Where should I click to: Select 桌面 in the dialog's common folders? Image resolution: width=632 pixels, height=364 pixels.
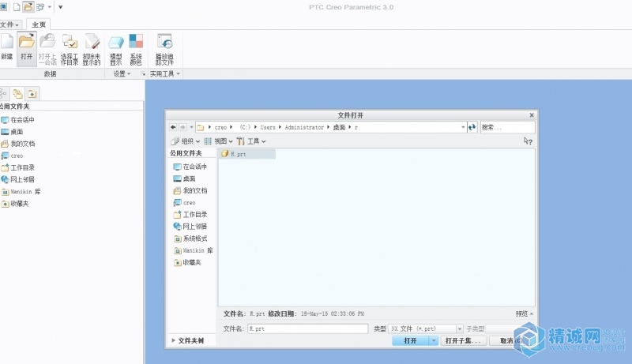click(184, 178)
